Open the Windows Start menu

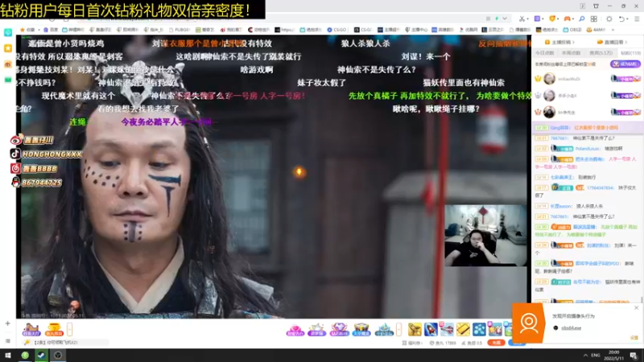[8, 356]
